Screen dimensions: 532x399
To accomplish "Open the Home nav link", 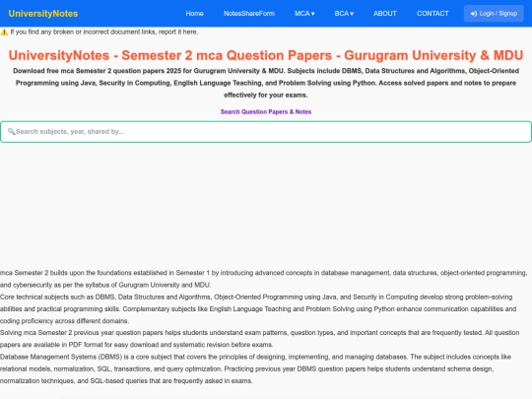I will tap(194, 14).
